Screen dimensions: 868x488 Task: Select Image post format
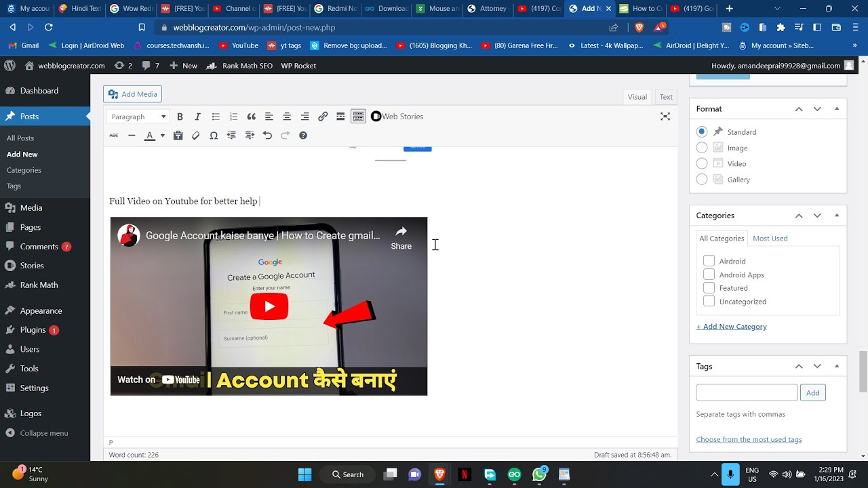tap(702, 148)
